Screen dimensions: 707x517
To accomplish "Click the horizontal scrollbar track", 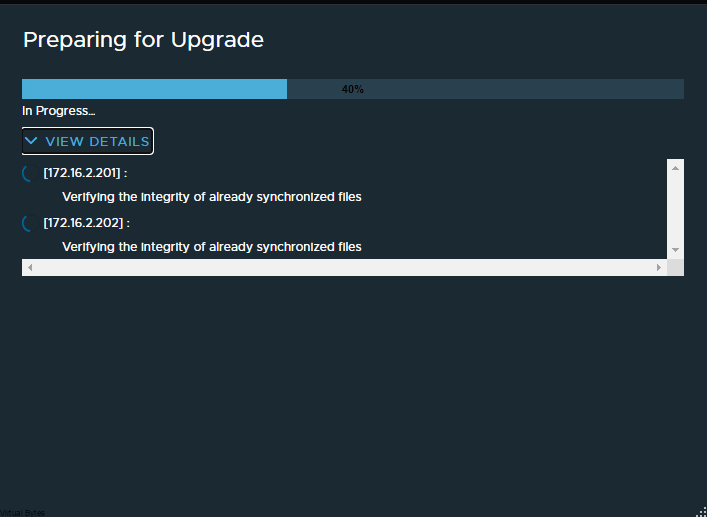I will click(344, 267).
